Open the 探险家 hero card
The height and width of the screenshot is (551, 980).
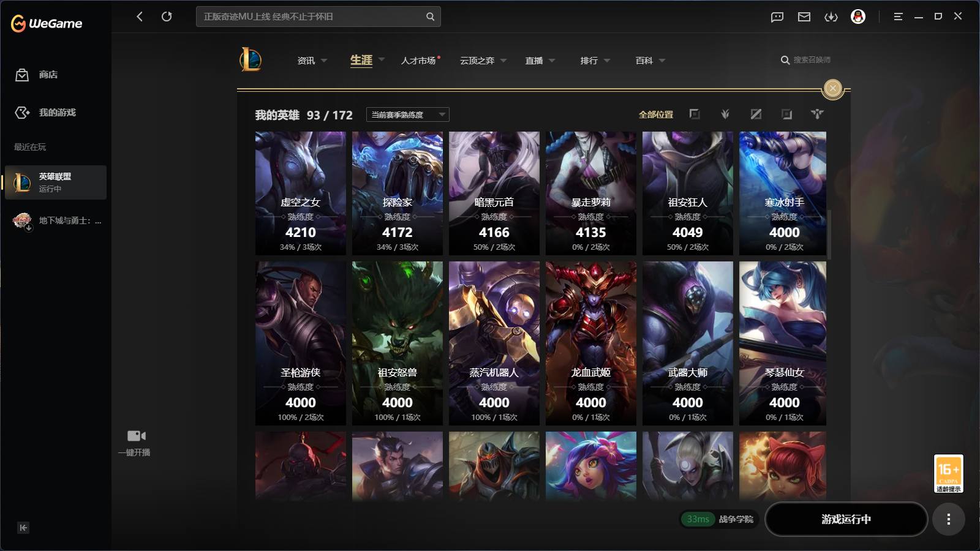398,193
